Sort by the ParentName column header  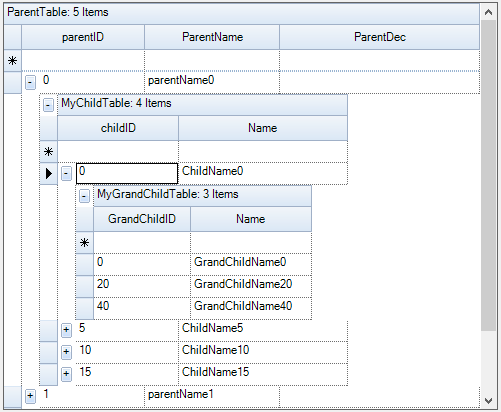pyautogui.click(x=212, y=37)
